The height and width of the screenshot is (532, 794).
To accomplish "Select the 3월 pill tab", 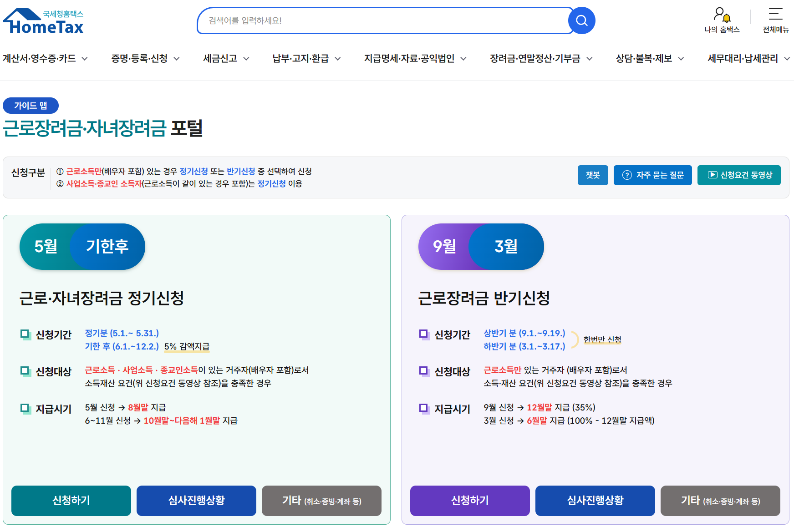I will pos(506,247).
